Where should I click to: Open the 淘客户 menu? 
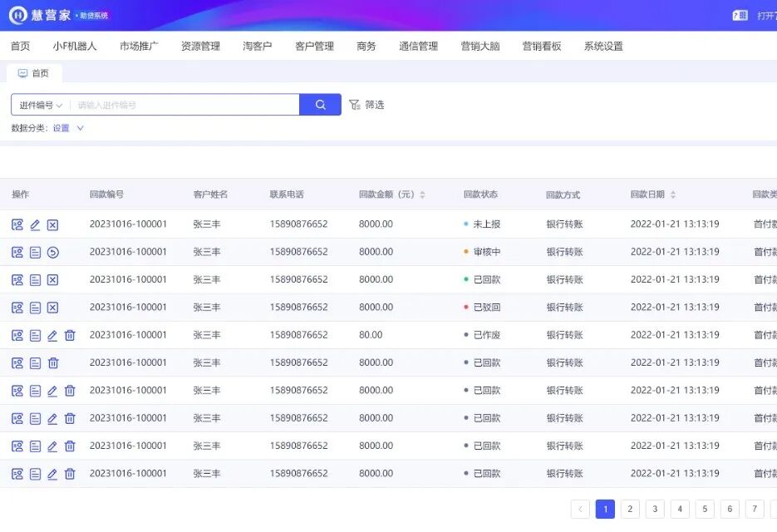[x=257, y=46]
